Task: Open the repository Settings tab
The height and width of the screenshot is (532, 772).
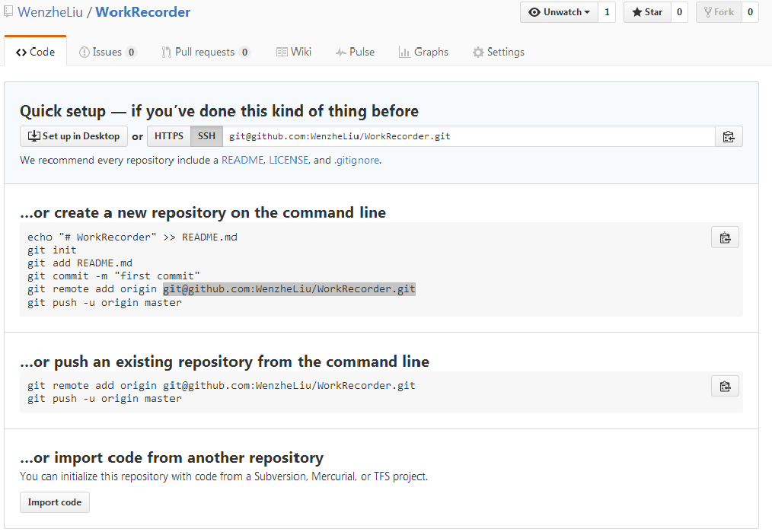Action: [498, 52]
